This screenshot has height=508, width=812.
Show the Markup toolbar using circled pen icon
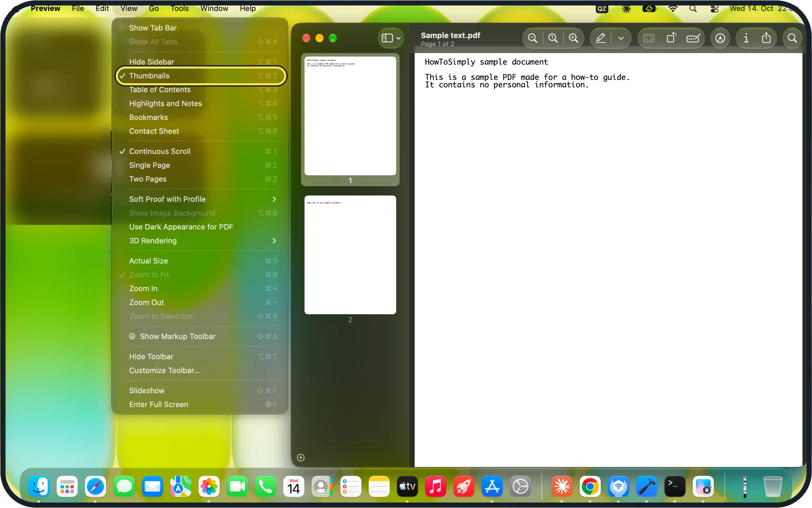point(720,38)
